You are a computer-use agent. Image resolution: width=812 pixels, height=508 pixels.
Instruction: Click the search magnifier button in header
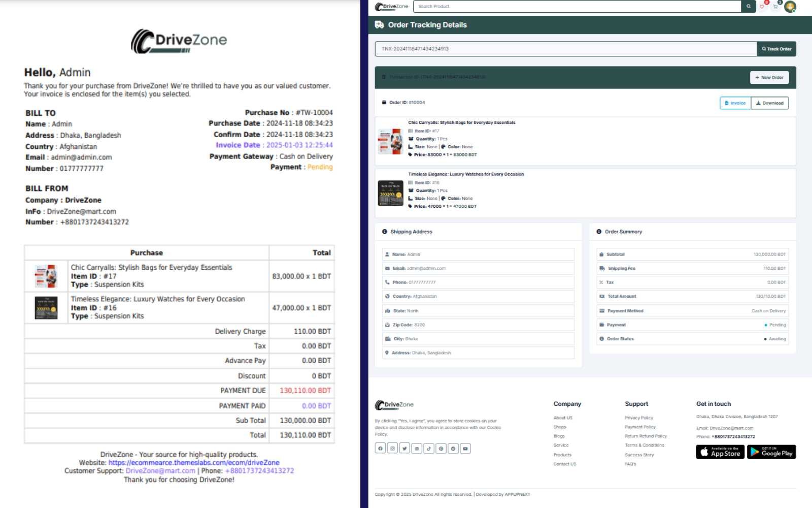tap(748, 6)
